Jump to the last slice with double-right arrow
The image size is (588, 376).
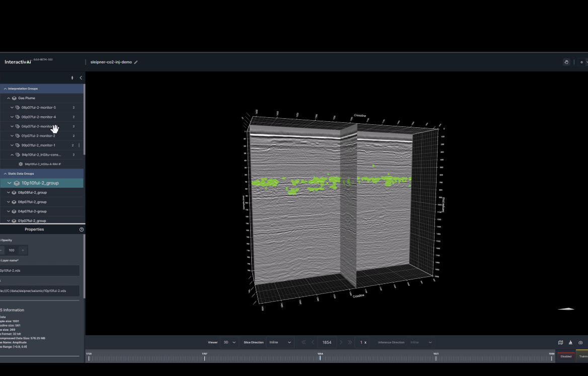pos(350,342)
